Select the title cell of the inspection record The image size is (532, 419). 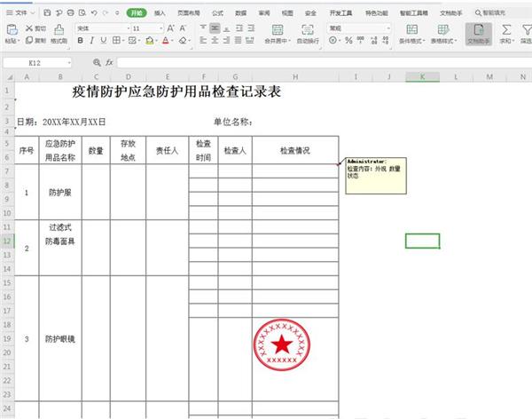point(176,91)
